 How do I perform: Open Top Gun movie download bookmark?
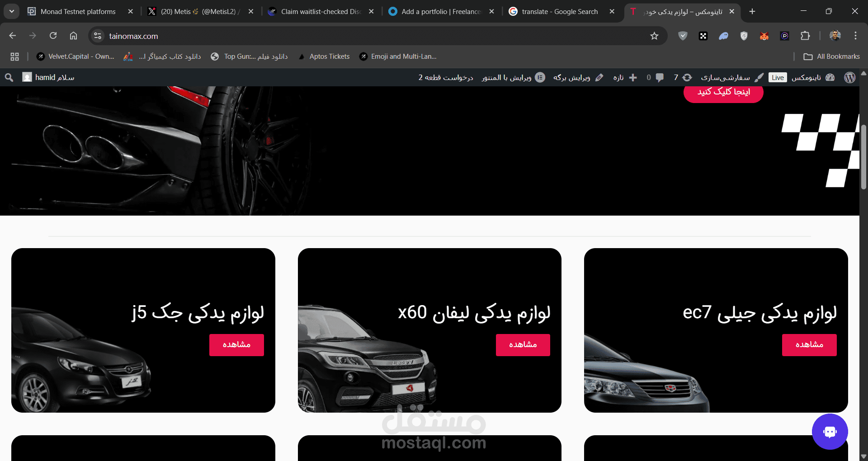[x=249, y=56]
